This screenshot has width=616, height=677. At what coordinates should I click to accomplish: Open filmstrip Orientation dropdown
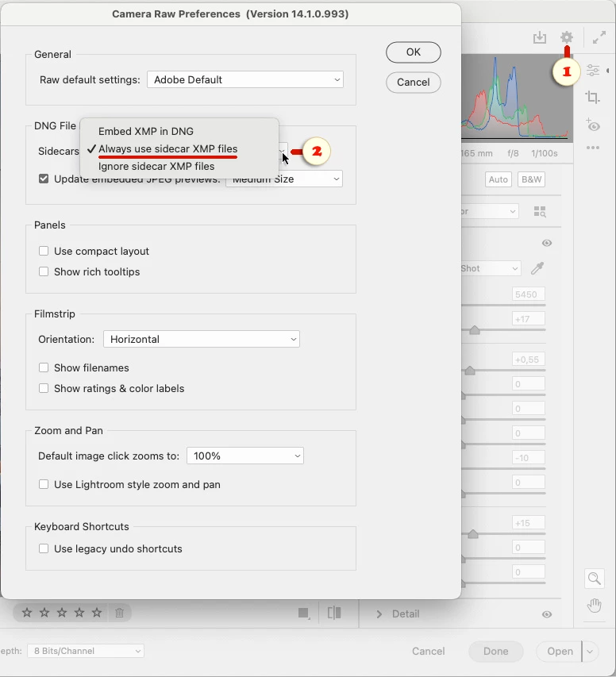pyautogui.click(x=202, y=339)
